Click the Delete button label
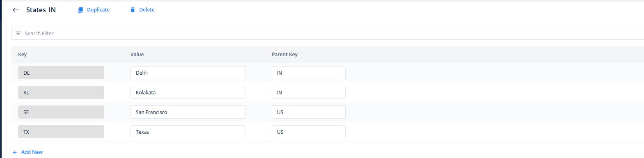Screen dimensions: 644x158 coord(147,10)
